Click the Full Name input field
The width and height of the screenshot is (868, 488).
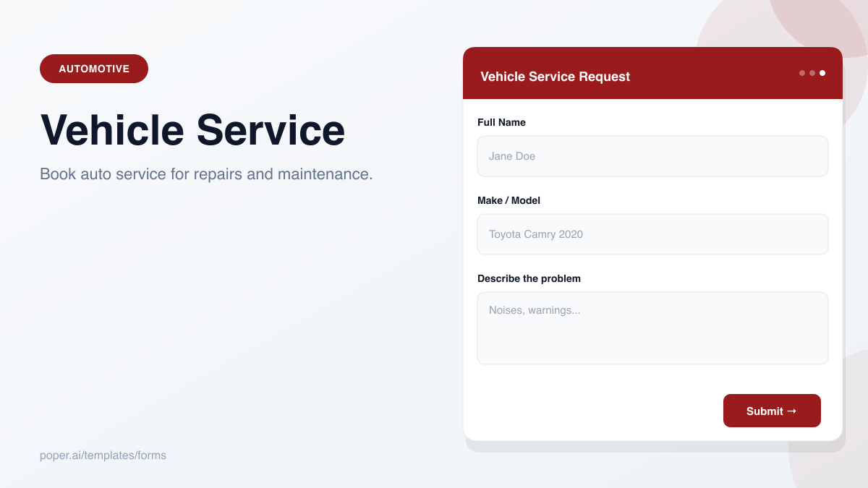(652, 156)
